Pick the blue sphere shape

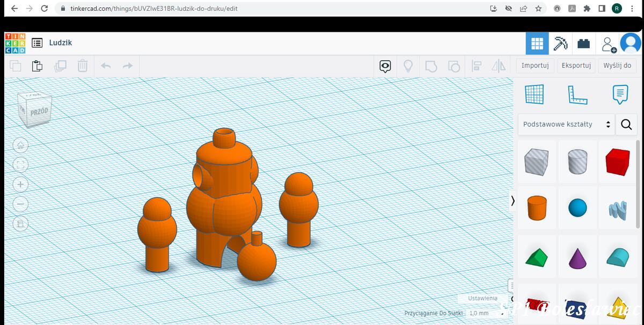tap(577, 208)
